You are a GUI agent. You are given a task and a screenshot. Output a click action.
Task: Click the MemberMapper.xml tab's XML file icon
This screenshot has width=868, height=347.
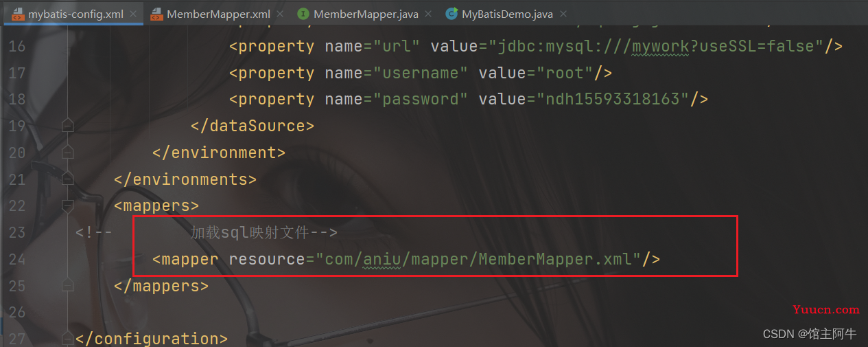pyautogui.click(x=156, y=14)
